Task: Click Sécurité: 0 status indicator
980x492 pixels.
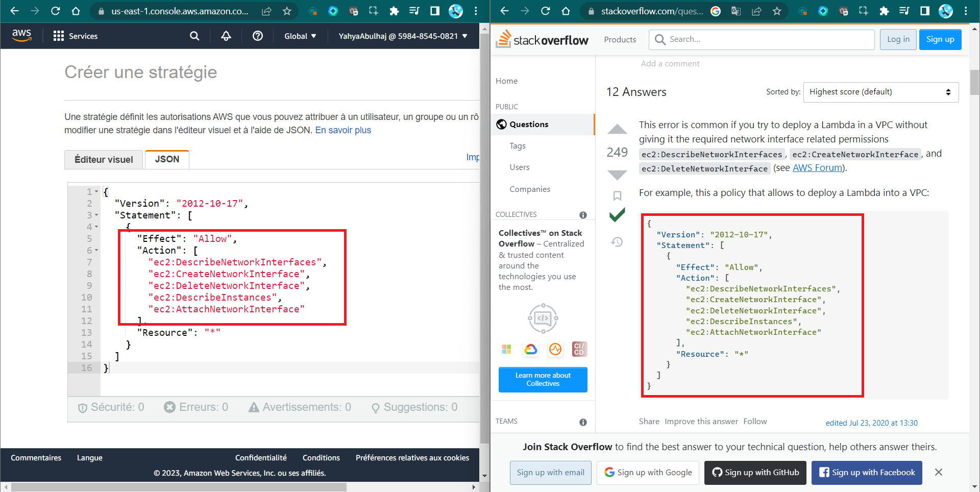Action: [111, 407]
